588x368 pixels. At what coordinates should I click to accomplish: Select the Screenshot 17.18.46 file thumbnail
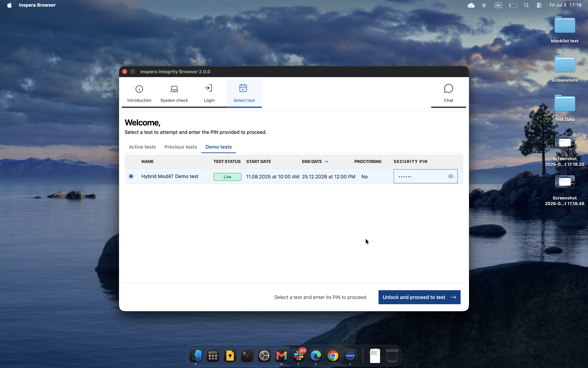click(565, 182)
